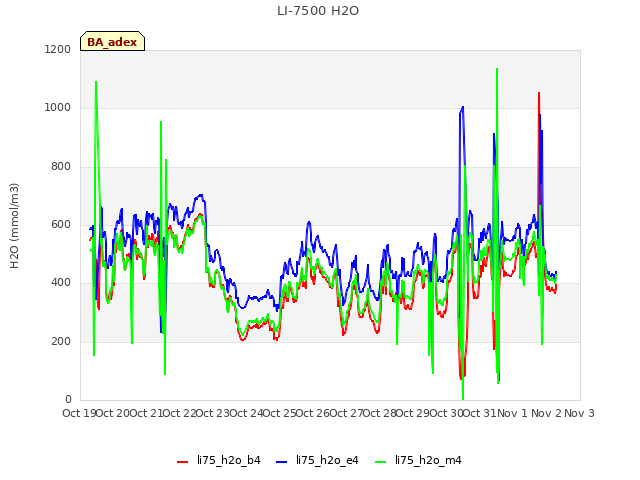Click the 1200 y-axis tick label
Viewport: 640px width, 480px height.
[x=58, y=49]
